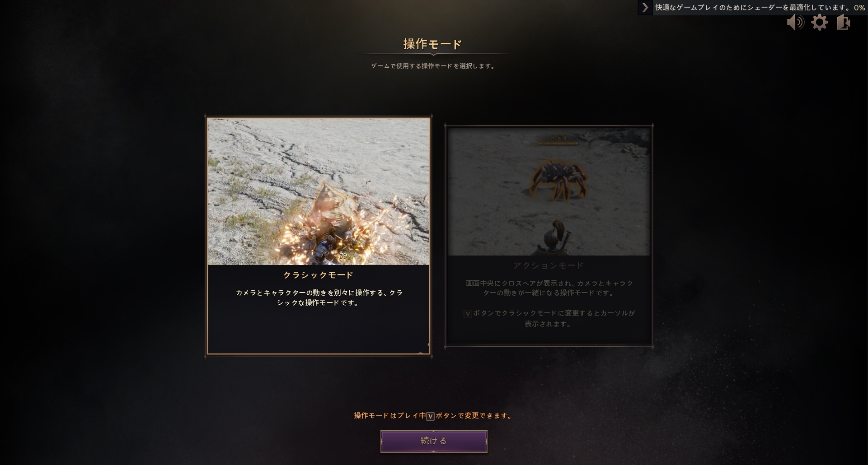
Task: Click the Action mode crosshair description text
Action: pos(549,288)
